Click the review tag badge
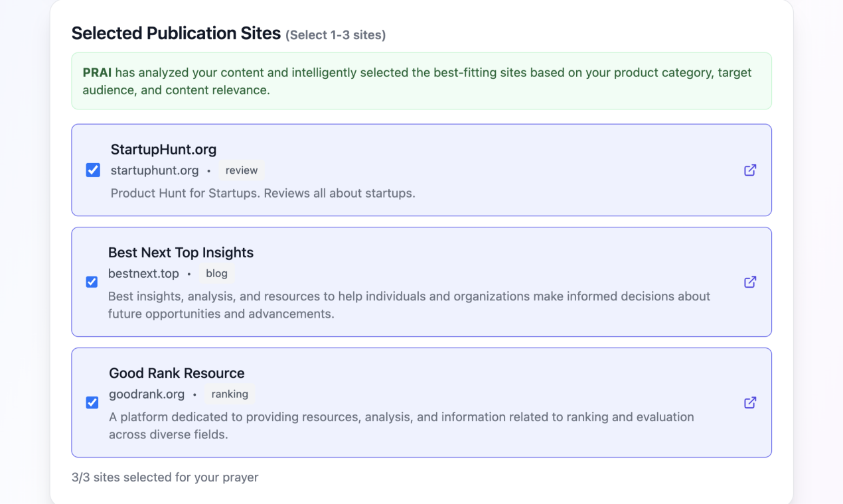 pos(242,170)
